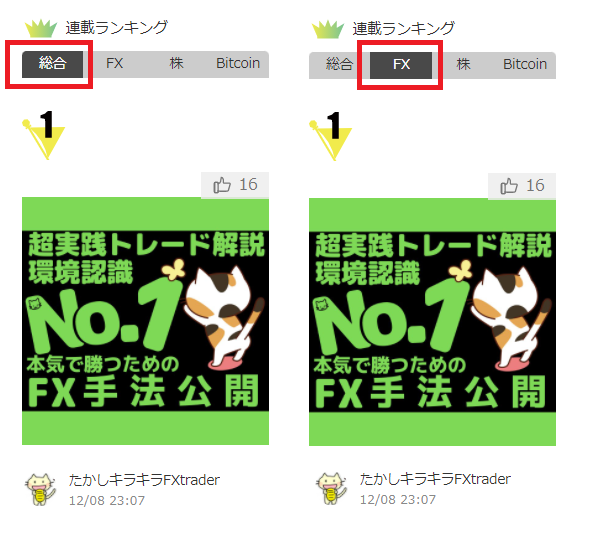Open the left FX手法公開 article thumbnail
Screen dimensions: 610x554
click(145, 321)
